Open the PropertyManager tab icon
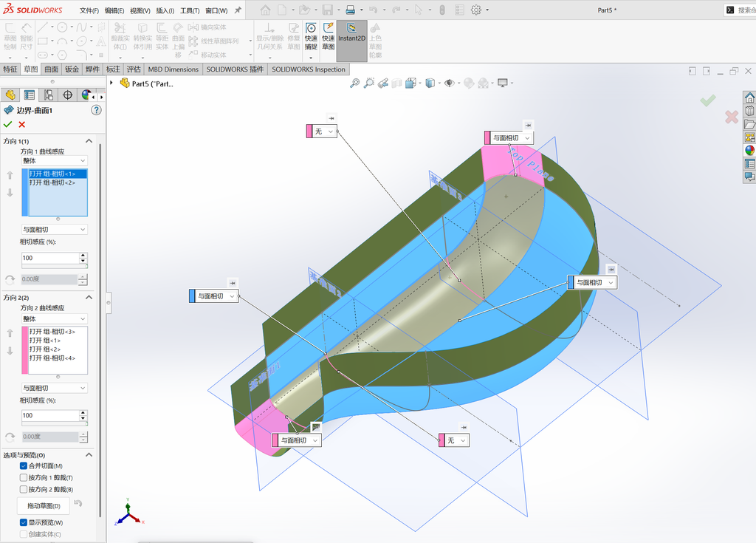The width and height of the screenshot is (756, 543). [x=30, y=95]
